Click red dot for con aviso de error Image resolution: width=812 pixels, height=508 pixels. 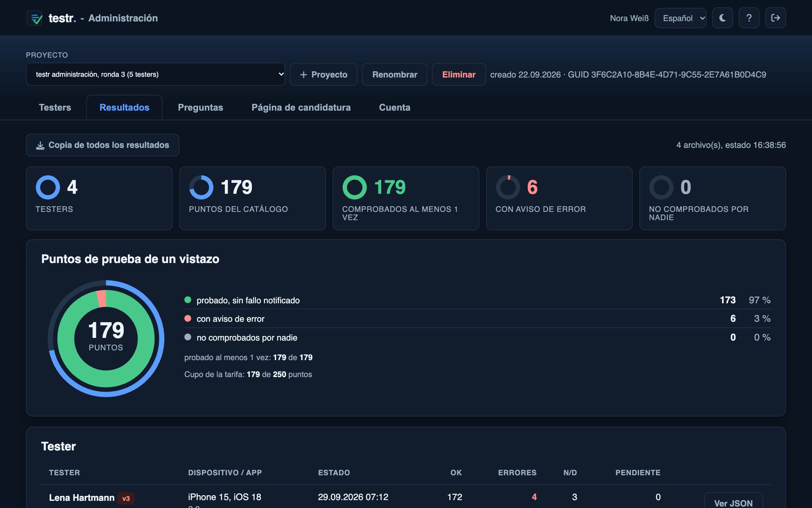point(188,318)
